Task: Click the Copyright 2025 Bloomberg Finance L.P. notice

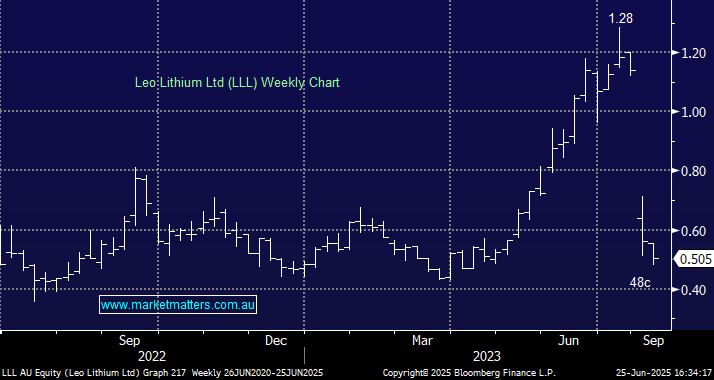Action: coord(469,373)
